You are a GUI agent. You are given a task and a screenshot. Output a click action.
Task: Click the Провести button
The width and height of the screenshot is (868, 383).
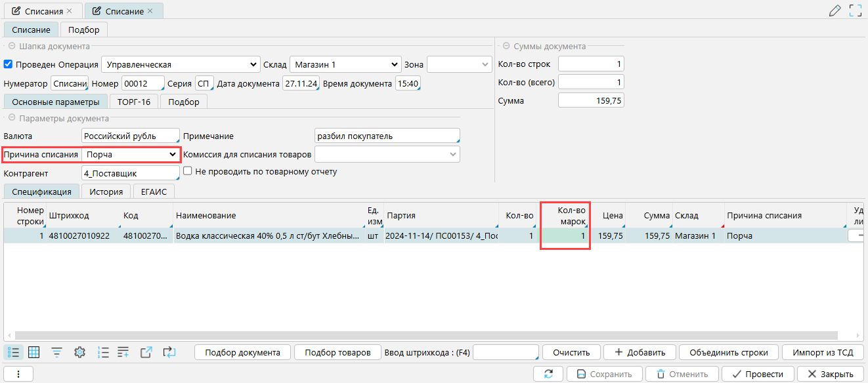click(757, 374)
